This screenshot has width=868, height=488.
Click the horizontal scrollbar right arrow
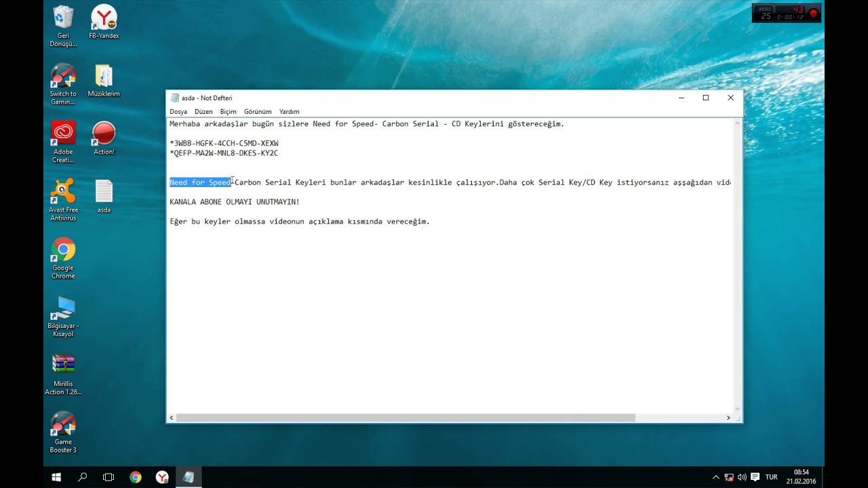point(728,418)
